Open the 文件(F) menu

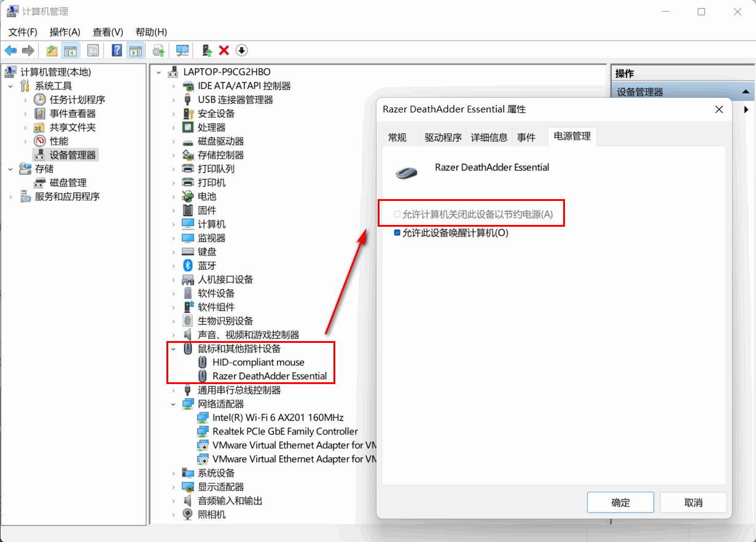click(x=23, y=32)
